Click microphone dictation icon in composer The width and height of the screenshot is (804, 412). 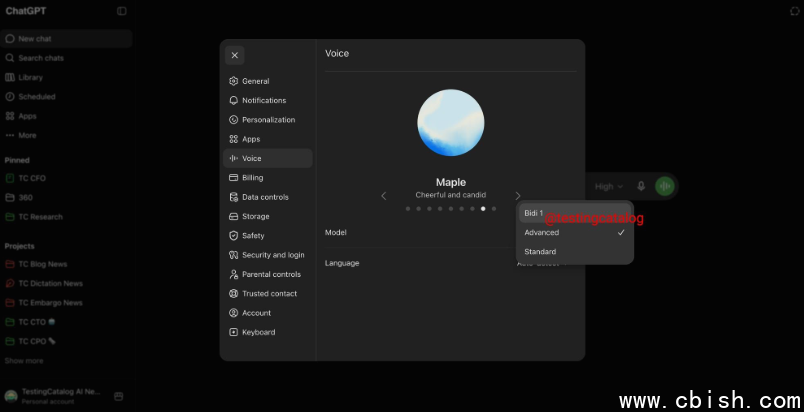pos(641,186)
